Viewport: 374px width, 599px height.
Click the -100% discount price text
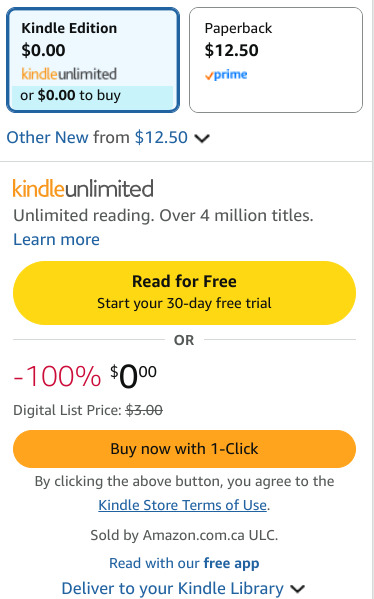(57, 376)
